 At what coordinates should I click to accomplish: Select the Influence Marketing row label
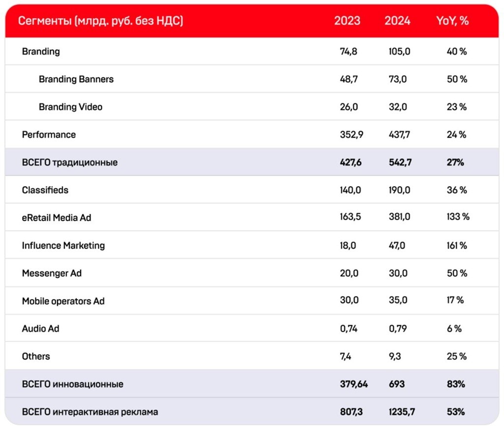[x=63, y=245]
